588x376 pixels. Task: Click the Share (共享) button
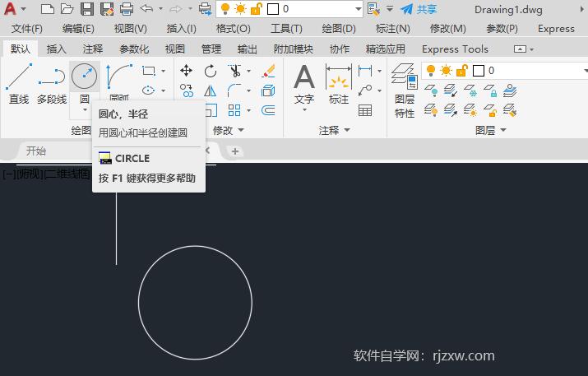coord(419,9)
